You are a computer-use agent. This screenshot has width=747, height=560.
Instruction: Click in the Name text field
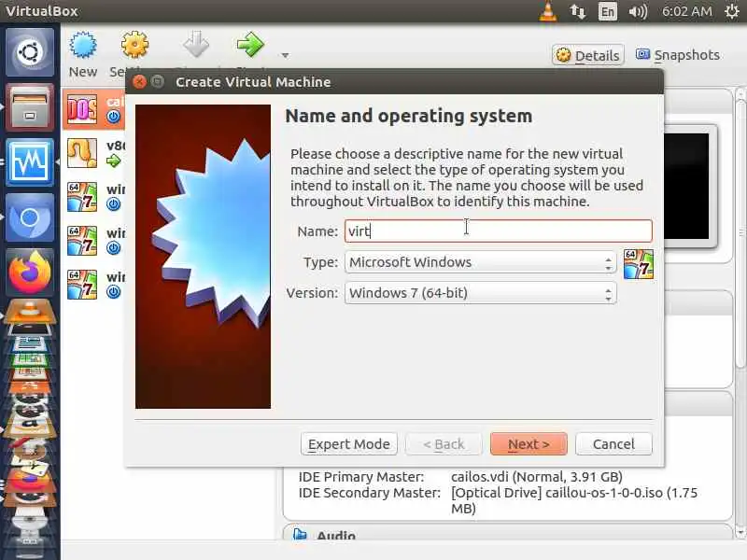[499, 231]
